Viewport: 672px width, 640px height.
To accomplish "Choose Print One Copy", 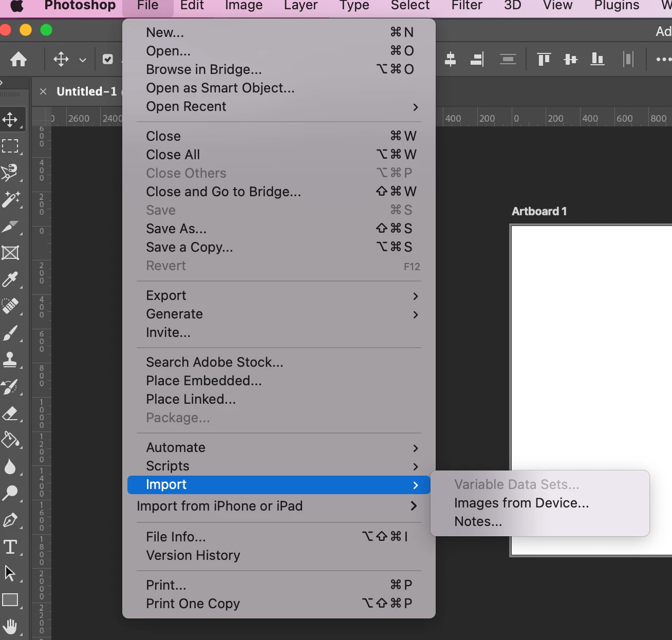I will [279, 604].
